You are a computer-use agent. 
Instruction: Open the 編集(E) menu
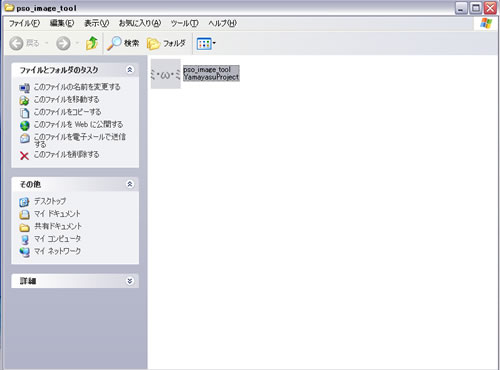[62, 23]
